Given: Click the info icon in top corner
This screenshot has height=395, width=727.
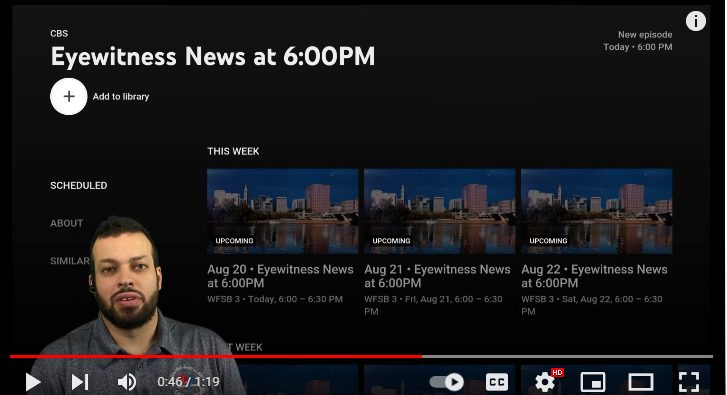Looking at the screenshot, I should (695, 21).
